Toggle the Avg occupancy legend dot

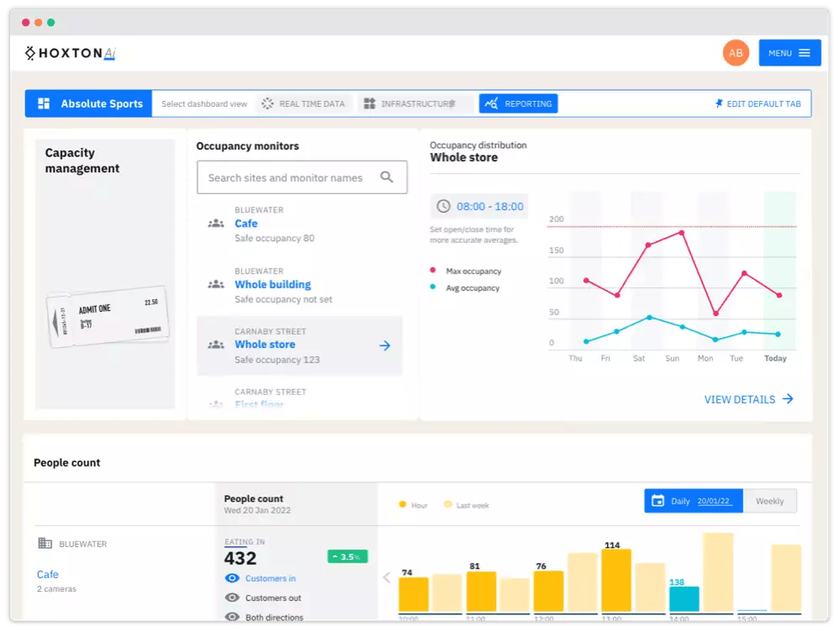(x=433, y=287)
